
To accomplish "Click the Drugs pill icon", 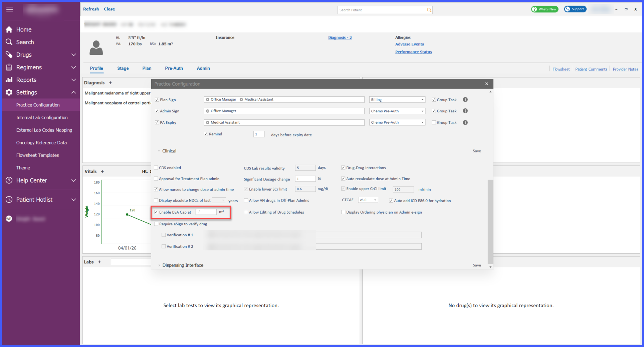I will [9, 54].
